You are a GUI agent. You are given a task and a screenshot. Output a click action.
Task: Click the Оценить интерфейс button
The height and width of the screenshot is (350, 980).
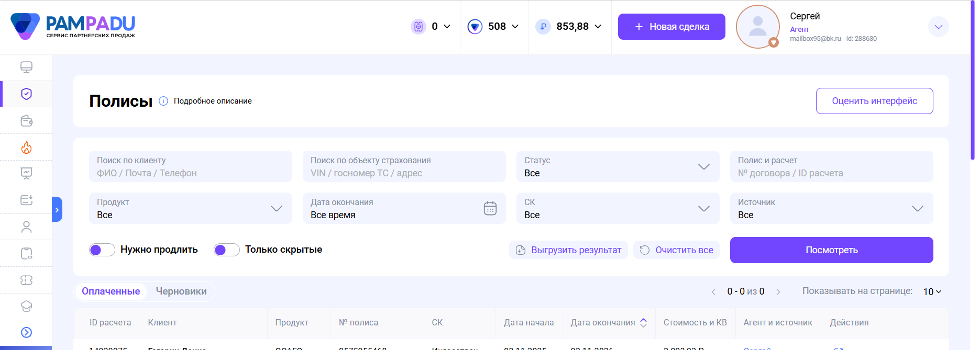[875, 101]
